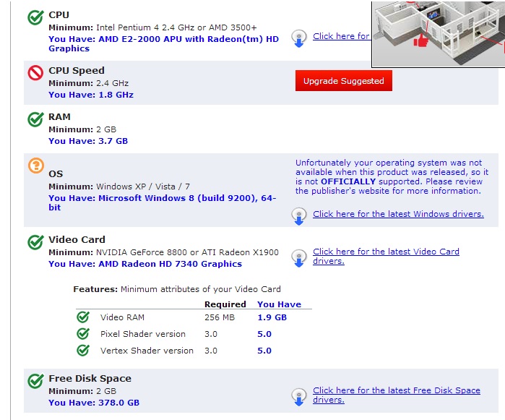The height and width of the screenshot is (420, 505).
Task: Click the green checkmark in the Video RAM row
Action: point(83,317)
